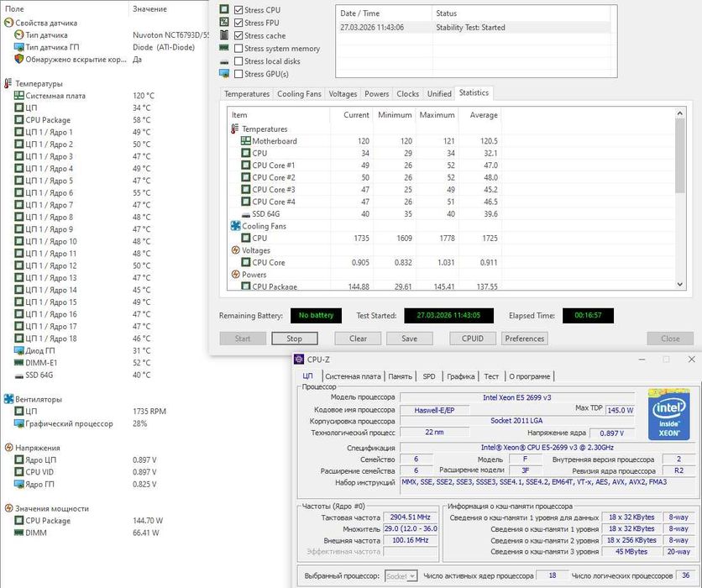The width and height of the screenshot is (702, 588).
Task: Open the CPUID panel button
Action: coord(472,339)
